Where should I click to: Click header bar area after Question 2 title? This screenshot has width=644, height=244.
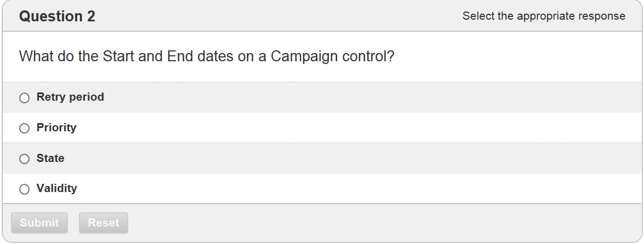(x=274, y=16)
